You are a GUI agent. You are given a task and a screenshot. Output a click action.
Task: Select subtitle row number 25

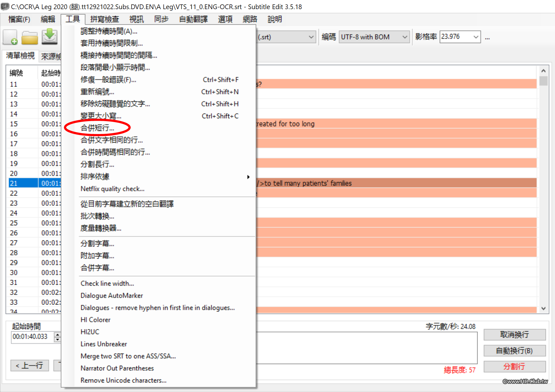click(34, 223)
